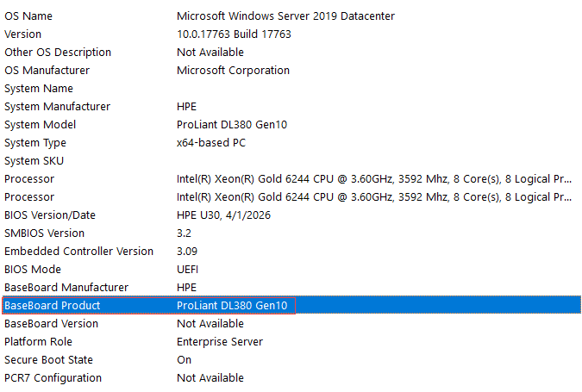This screenshot has width=582, height=392.
Task: Click ProLiant DL380 Gen10 value in BaseBoard Product row
Action: point(232,306)
